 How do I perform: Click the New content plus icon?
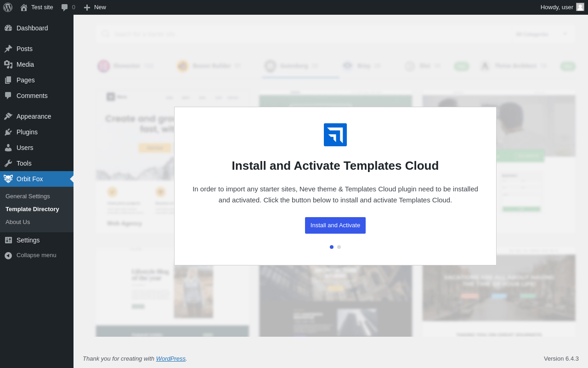87,7
